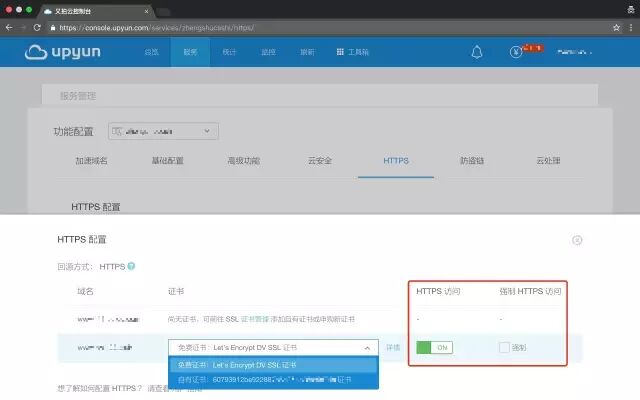Open the 功能配置 service selector dropdown
The height and width of the screenshot is (400, 640).
pyautogui.click(x=163, y=131)
